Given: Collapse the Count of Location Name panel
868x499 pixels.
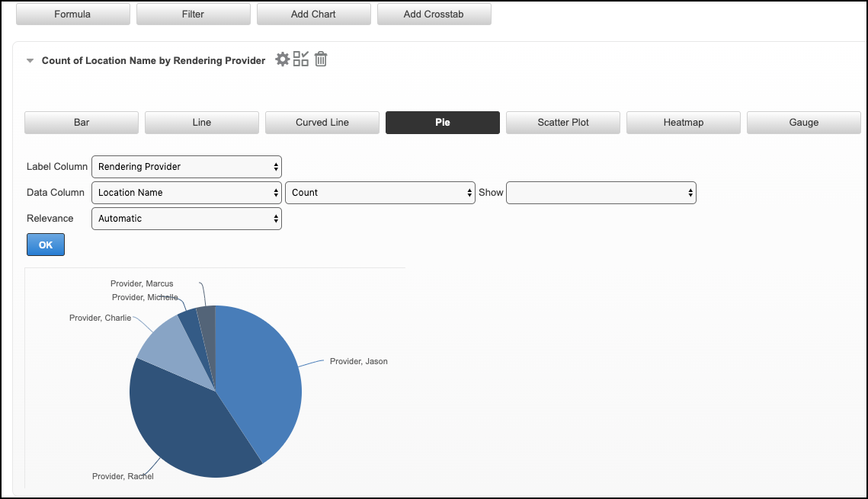Looking at the screenshot, I should pos(30,61).
